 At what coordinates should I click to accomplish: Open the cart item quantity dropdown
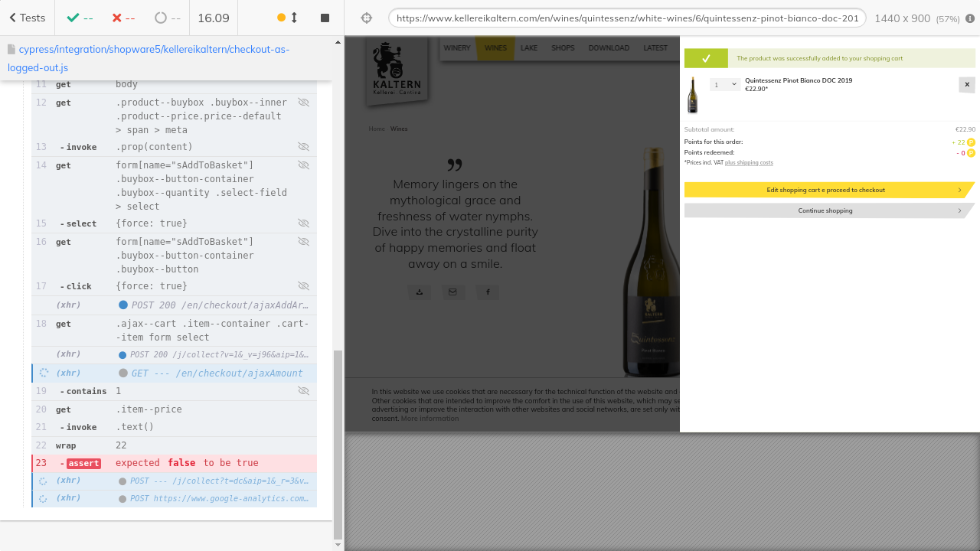(x=724, y=85)
